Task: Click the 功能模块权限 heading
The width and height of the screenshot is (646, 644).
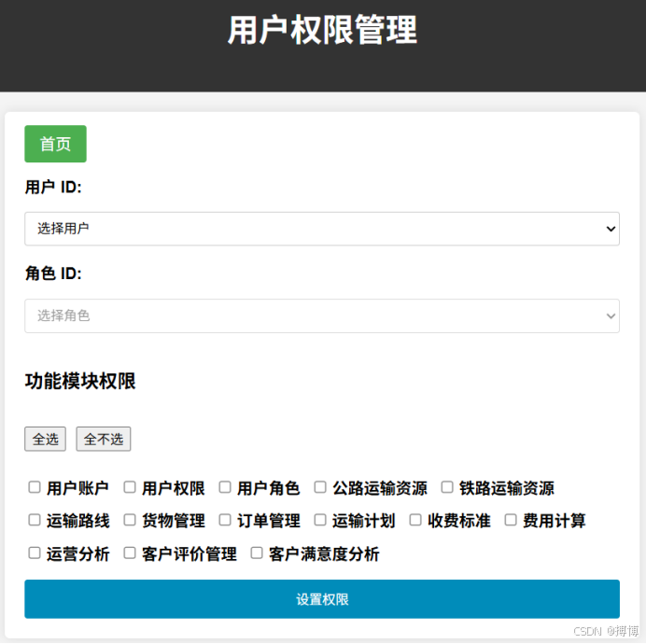Action: tap(80, 381)
